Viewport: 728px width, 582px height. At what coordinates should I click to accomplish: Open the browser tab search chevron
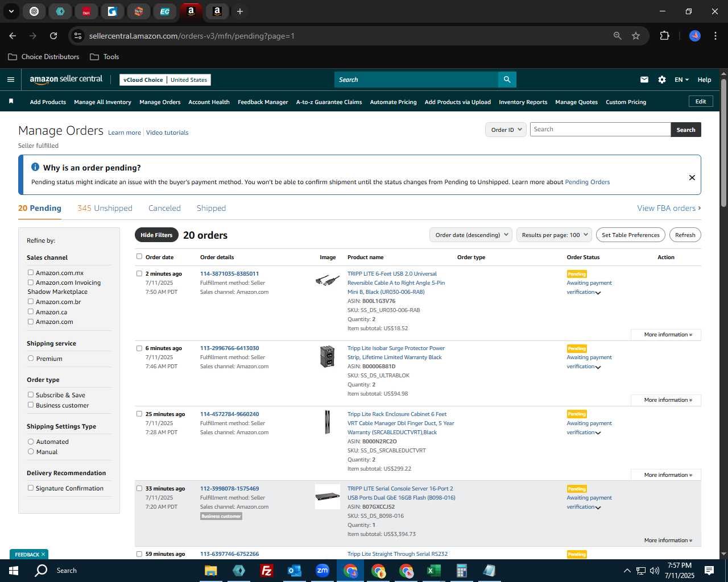point(11,11)
